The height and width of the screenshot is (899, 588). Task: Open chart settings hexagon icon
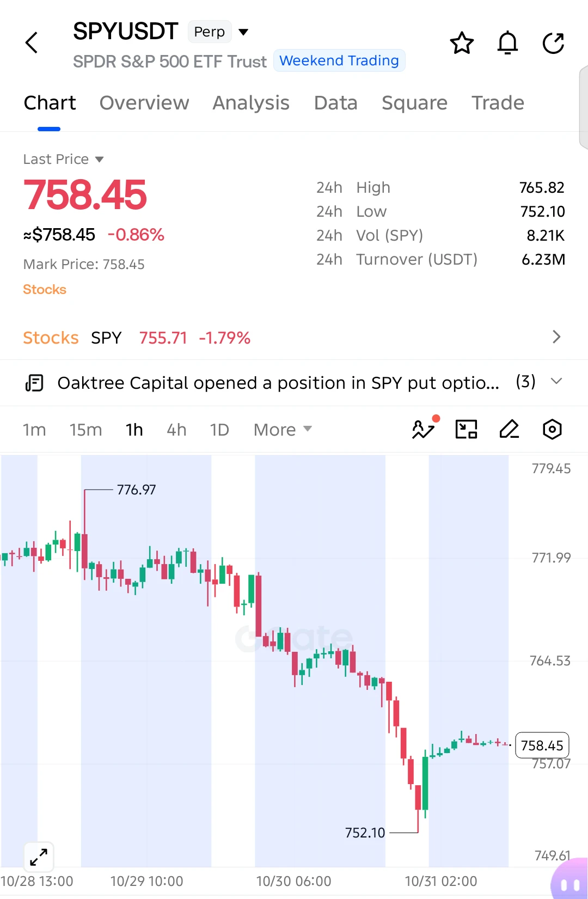point(552,429)
